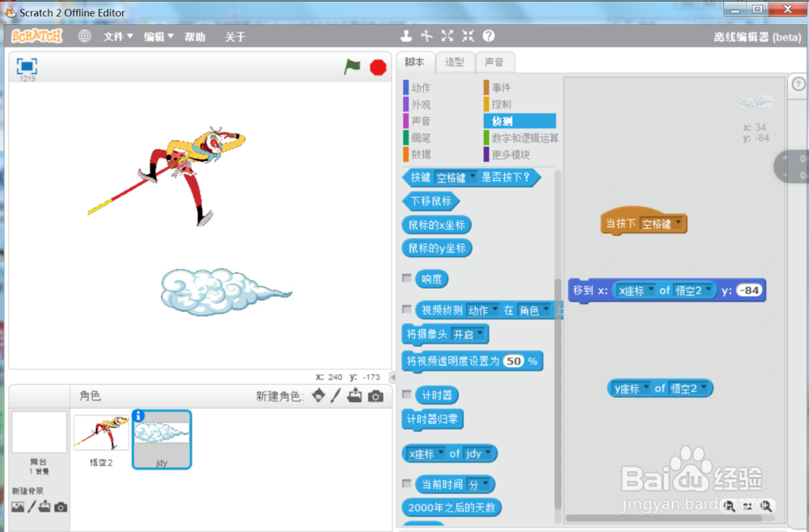809x532 pixels.
Task: Open the 关于 menu item
Action: pyautogui.click(x=235, y=36)
